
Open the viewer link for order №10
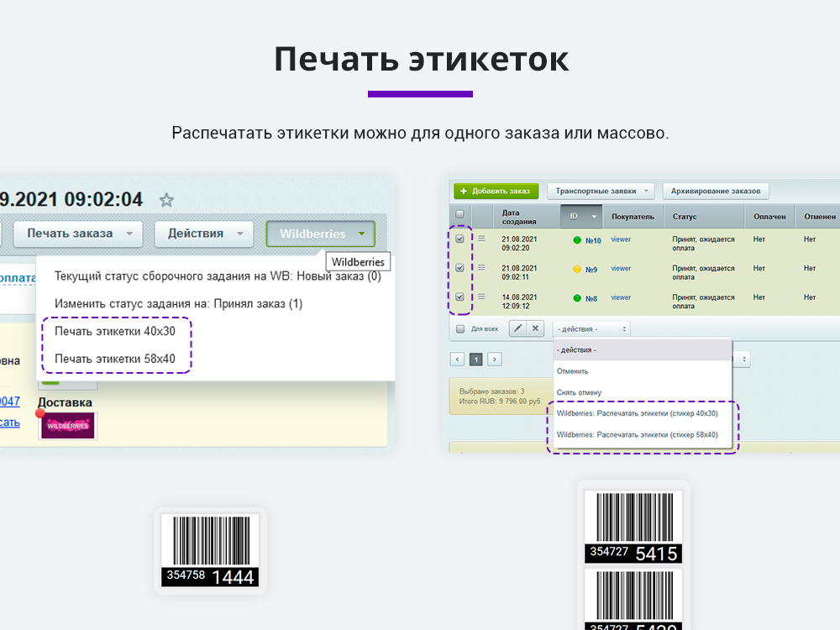point(622,239)
